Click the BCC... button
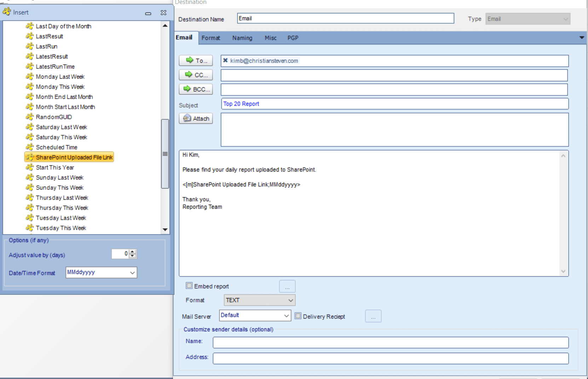Viewport: 588px width, 379px height. click(196, 89)
